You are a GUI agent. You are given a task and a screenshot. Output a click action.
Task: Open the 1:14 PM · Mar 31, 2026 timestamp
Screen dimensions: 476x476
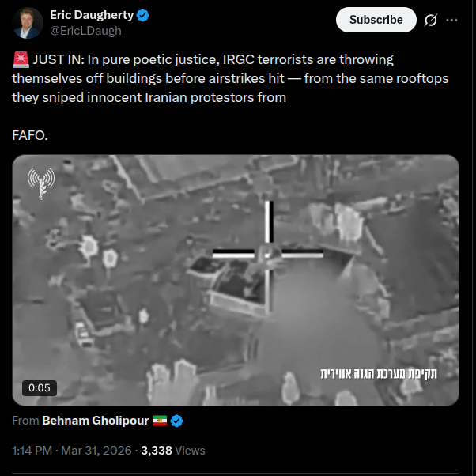(72, 451)
